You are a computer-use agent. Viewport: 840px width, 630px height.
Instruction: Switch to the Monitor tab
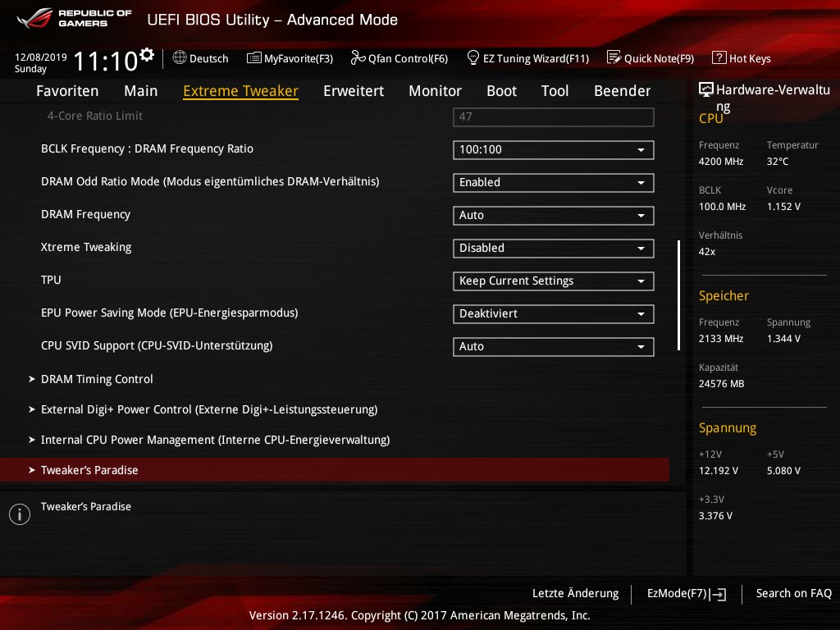click(x=435, y=91)
